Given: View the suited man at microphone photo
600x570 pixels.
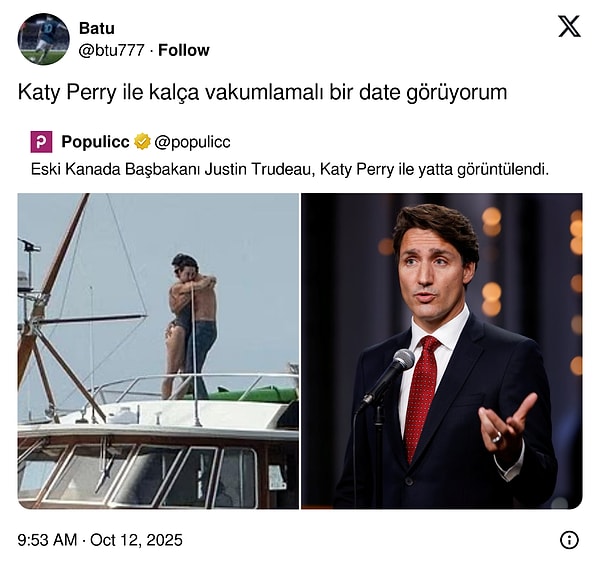Looking at the screenshot, I should [x=442, y=351].
